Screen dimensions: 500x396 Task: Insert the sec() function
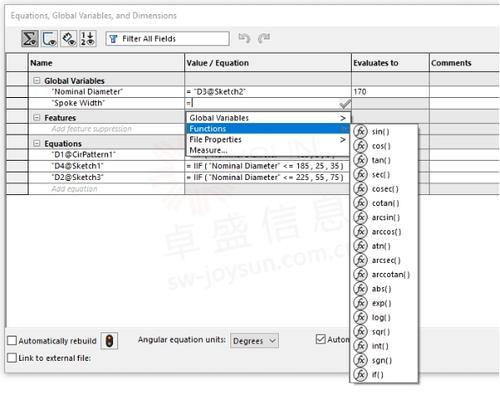coord(385,175)
